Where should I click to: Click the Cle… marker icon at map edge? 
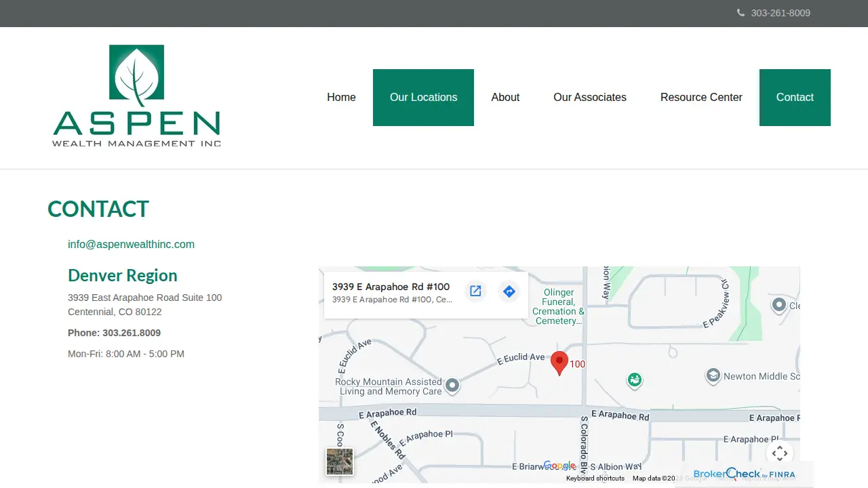pyautogui.click(x=779, y=306)
